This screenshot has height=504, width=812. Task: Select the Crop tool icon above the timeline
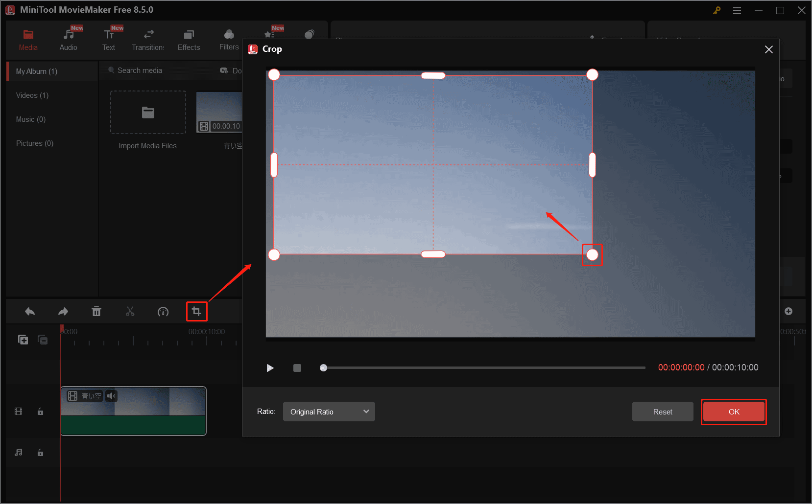(x=196, y=311)
